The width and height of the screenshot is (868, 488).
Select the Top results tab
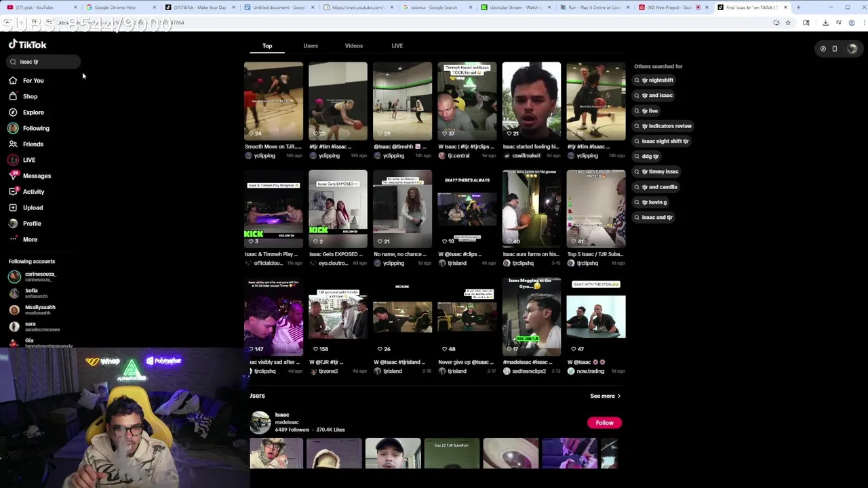tap(267, 45)
